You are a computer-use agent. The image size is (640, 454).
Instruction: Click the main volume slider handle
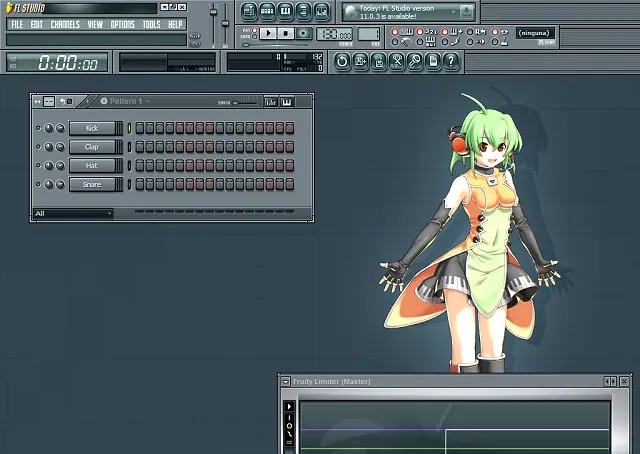213,12
